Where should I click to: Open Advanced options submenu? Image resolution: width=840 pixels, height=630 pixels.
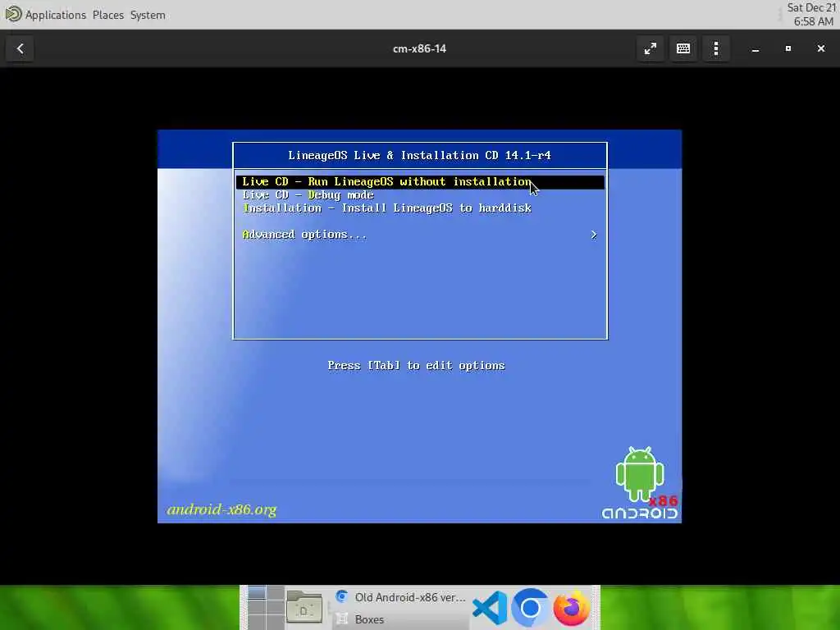coord(420,235)
